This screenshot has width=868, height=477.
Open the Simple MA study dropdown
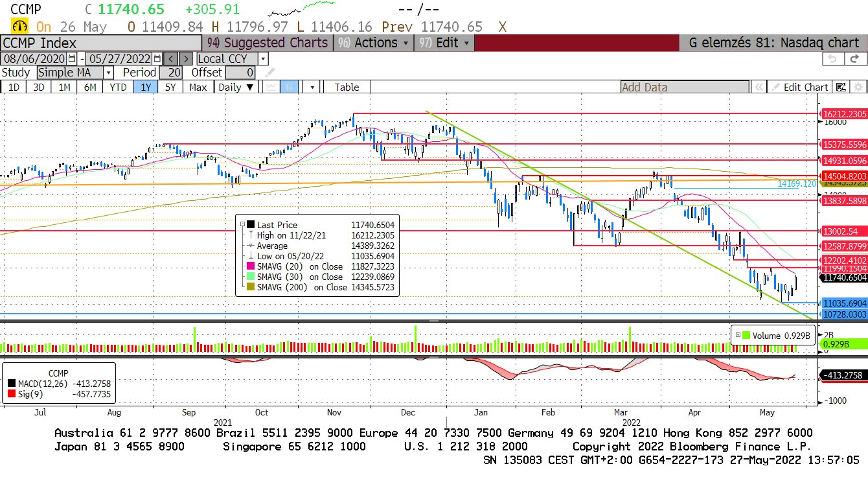(108, 73)
